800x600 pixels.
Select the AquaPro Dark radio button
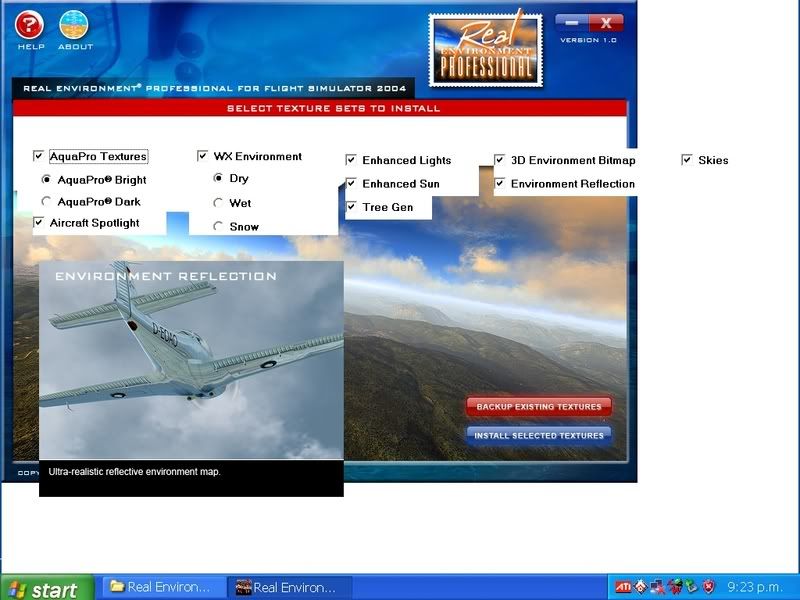(46, 201)
